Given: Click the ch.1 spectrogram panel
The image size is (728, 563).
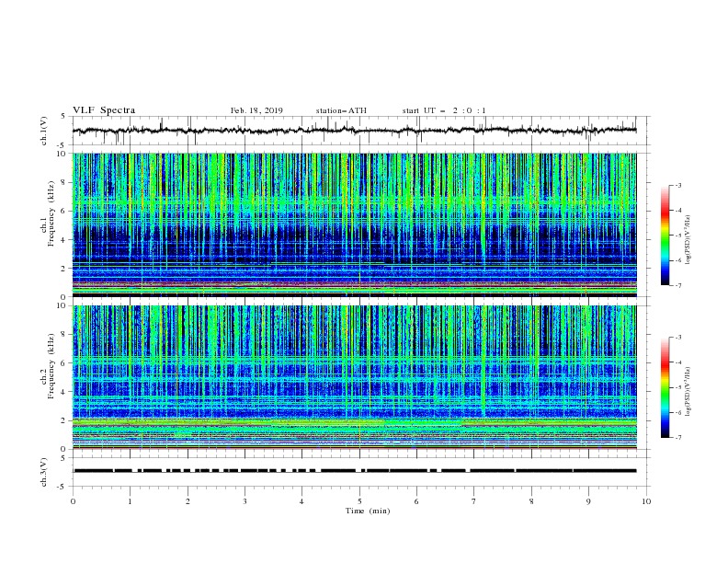Looking at the screenshot, I should [x=354, y=224].
